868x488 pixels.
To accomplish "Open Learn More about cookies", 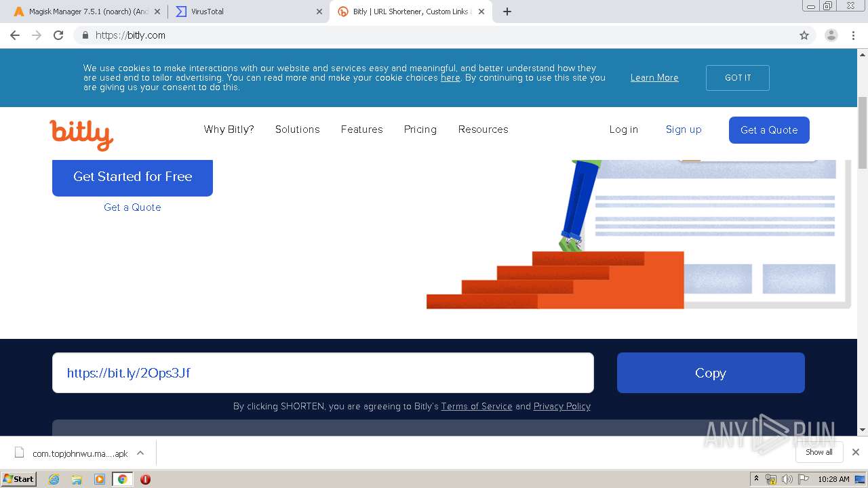I will tap(654, 78).
